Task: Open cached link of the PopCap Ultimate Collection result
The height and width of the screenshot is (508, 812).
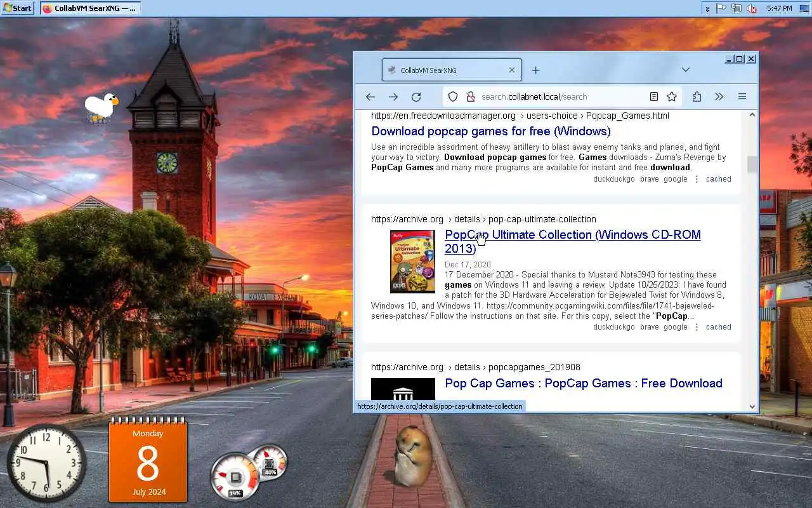Action: pos(719,327)
